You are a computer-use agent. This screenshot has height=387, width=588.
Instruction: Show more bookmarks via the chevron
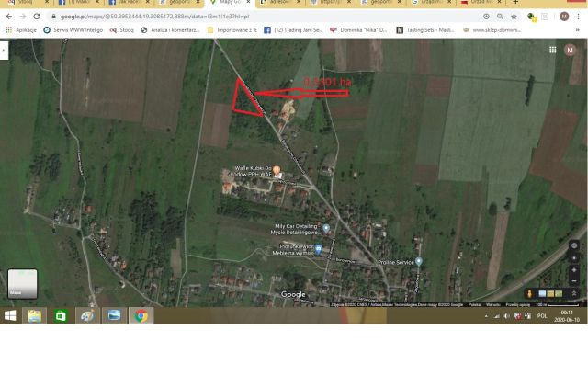[x=578, y=30]
